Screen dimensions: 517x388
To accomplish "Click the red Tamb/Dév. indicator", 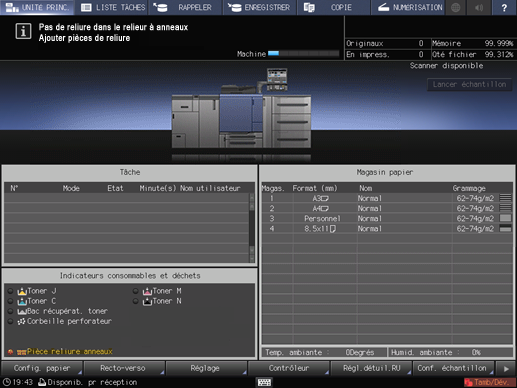I will point(489,382).
